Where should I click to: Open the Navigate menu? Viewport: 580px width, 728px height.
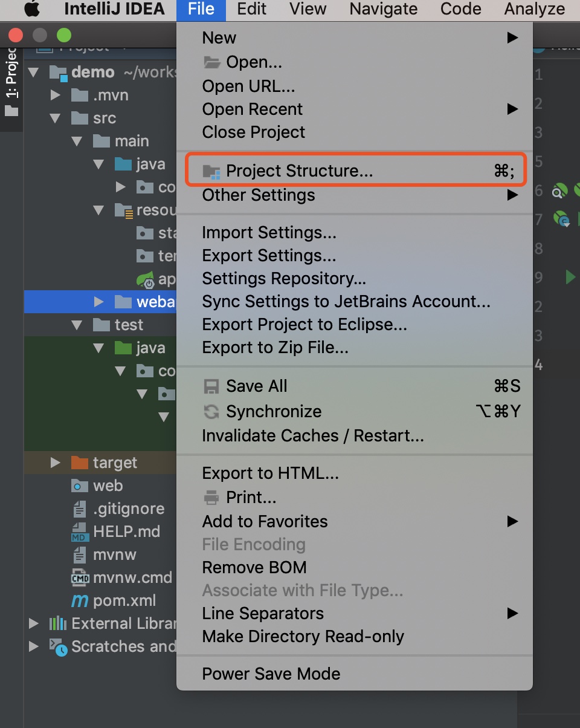(382, 10)
